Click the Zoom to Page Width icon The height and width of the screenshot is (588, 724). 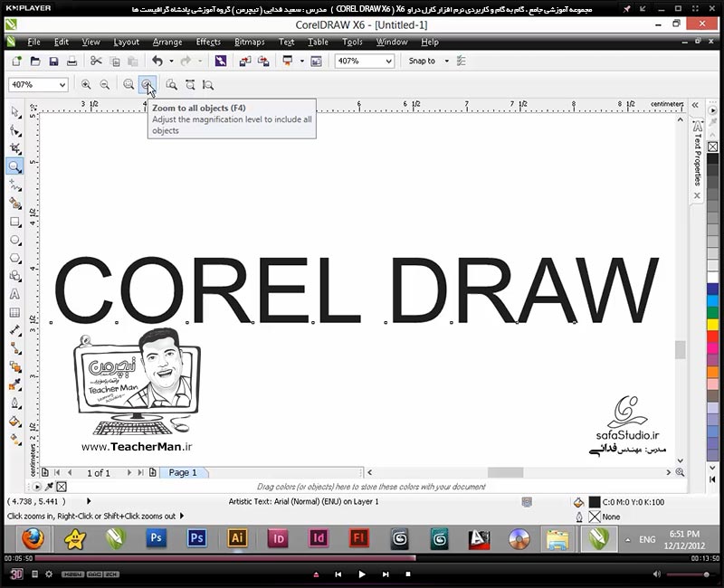190,84
